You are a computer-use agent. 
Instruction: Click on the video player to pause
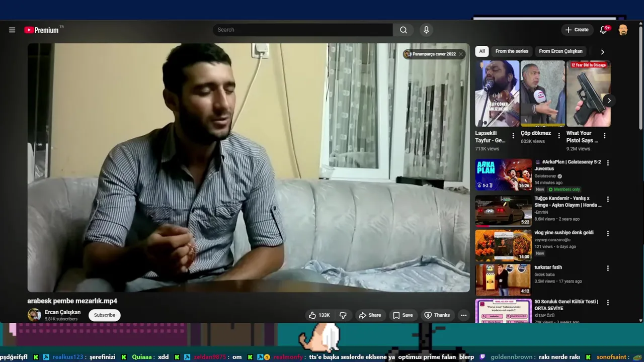coord(249,167)
